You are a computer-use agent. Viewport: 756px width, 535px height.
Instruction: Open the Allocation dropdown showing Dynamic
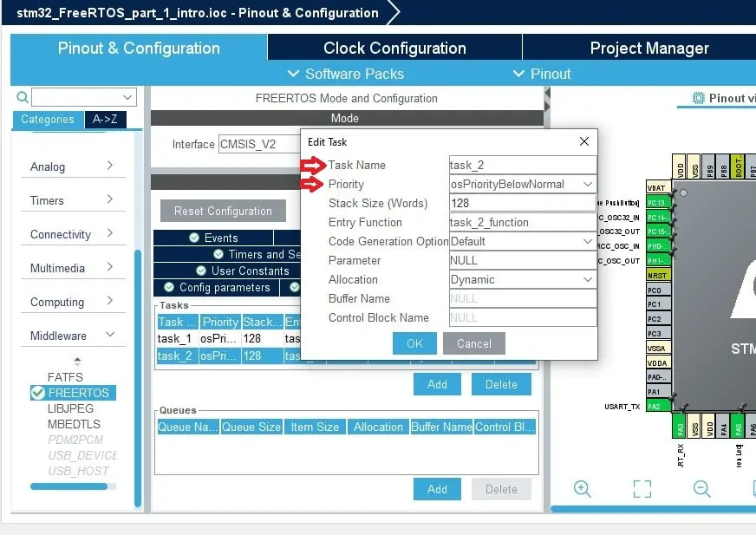pos(587,279)
